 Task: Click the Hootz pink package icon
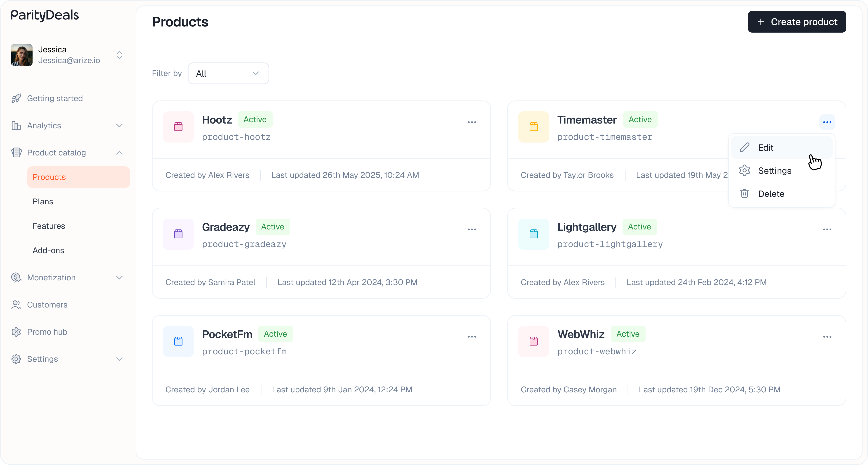(x=178, y=127)
